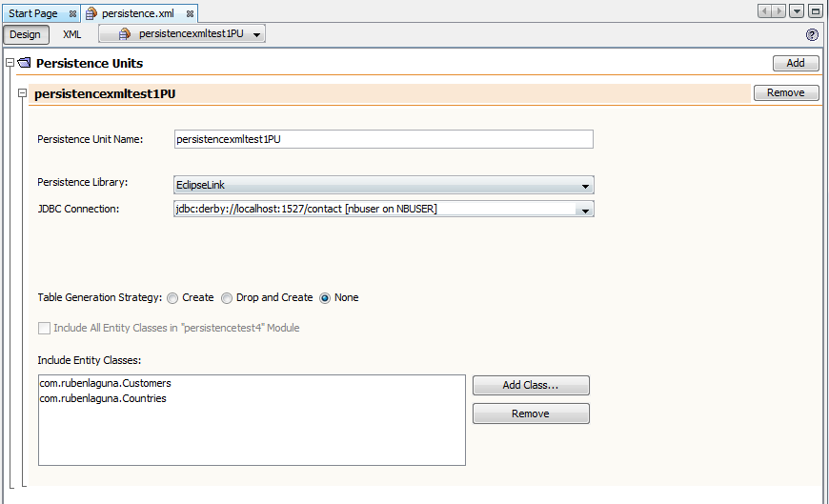
Task: Collapse the persistencexmltest1PU section
Action: (22, 93)
